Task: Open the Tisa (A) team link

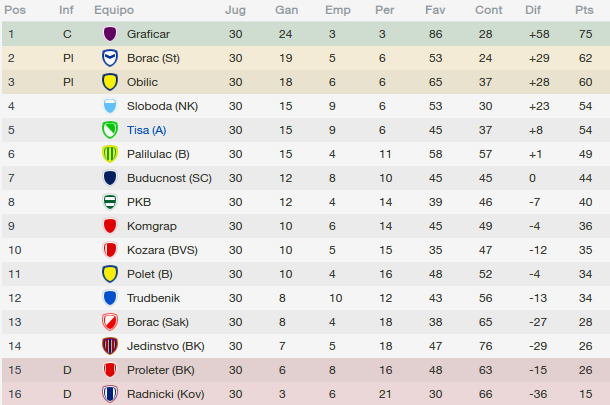Action: pos(146,130)
